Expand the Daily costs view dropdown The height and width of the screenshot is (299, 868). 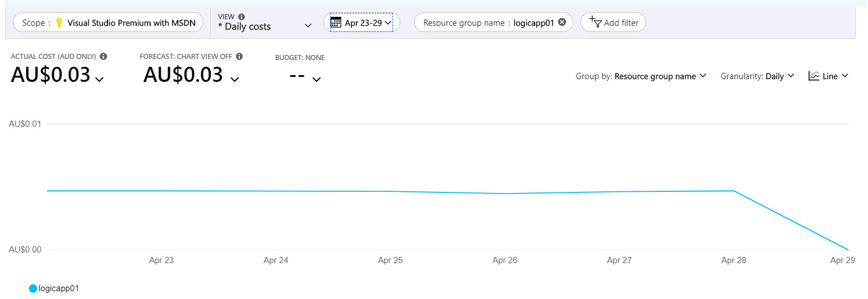308,26
